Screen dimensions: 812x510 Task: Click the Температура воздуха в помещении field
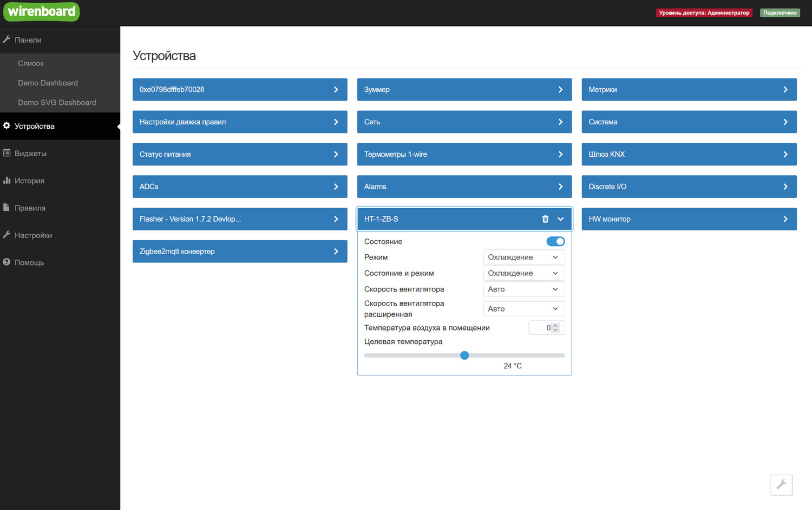[541, 328]
